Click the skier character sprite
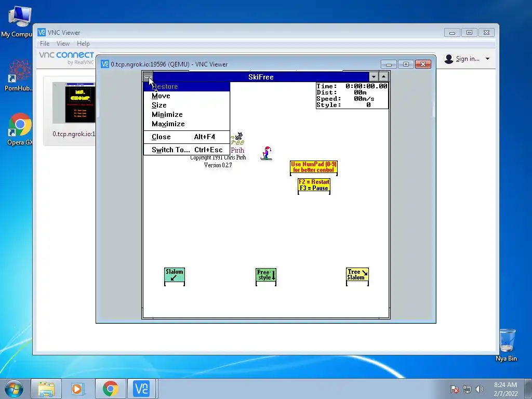The image size is (532, 399). [267, 153]
